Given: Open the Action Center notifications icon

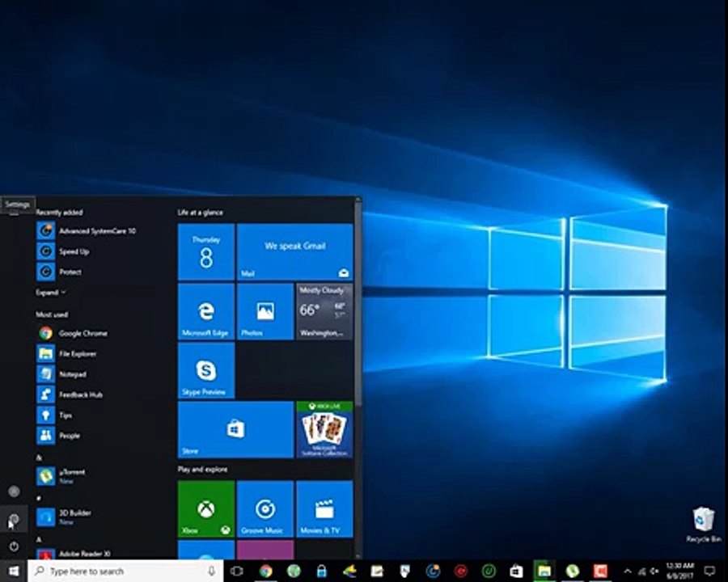Looking at the screenshot, I should coord(710,571).
